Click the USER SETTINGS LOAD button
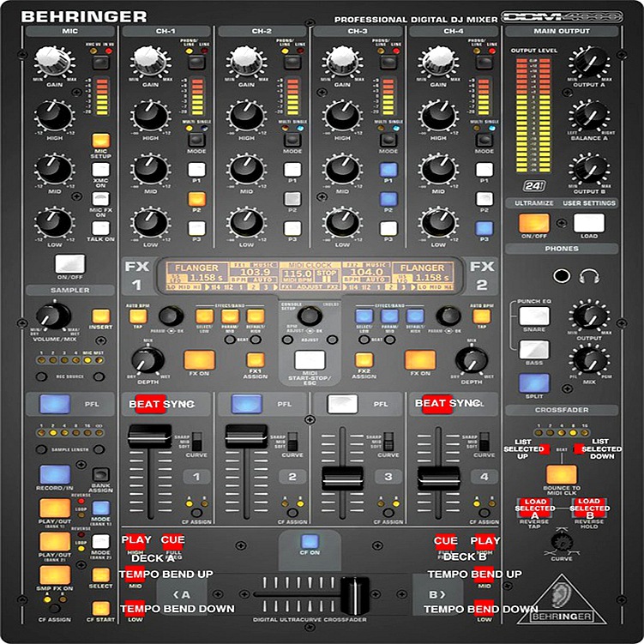 pos(589,223)
